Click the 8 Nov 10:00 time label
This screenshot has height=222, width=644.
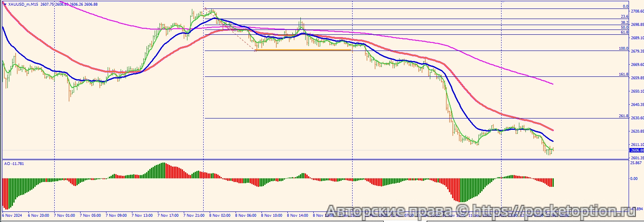coord(272,216)
